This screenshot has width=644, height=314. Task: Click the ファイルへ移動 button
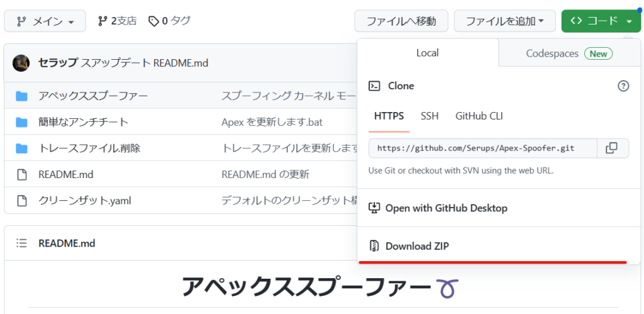click(x=401, y=21)
